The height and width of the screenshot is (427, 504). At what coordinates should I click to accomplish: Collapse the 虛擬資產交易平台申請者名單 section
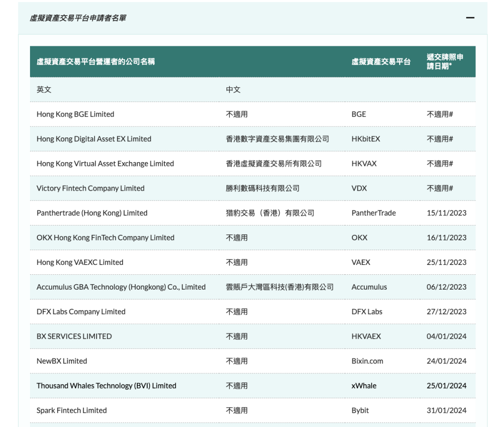point(471,18)
